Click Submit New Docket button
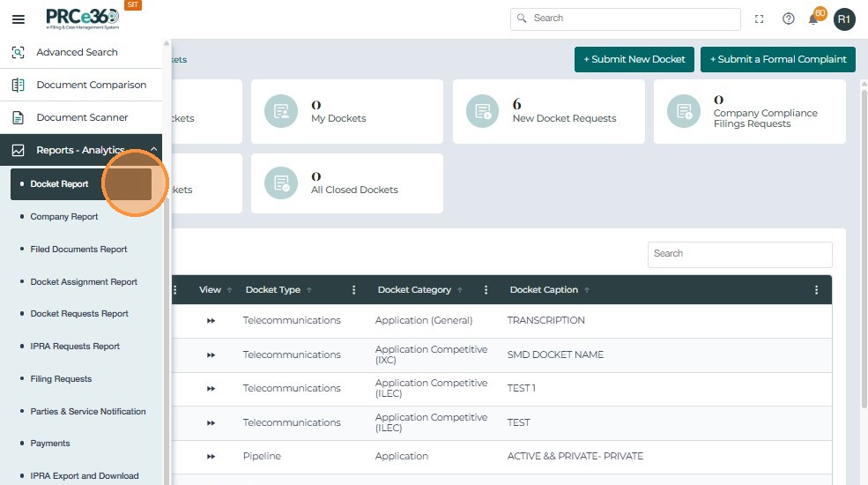 click(634, 59)
